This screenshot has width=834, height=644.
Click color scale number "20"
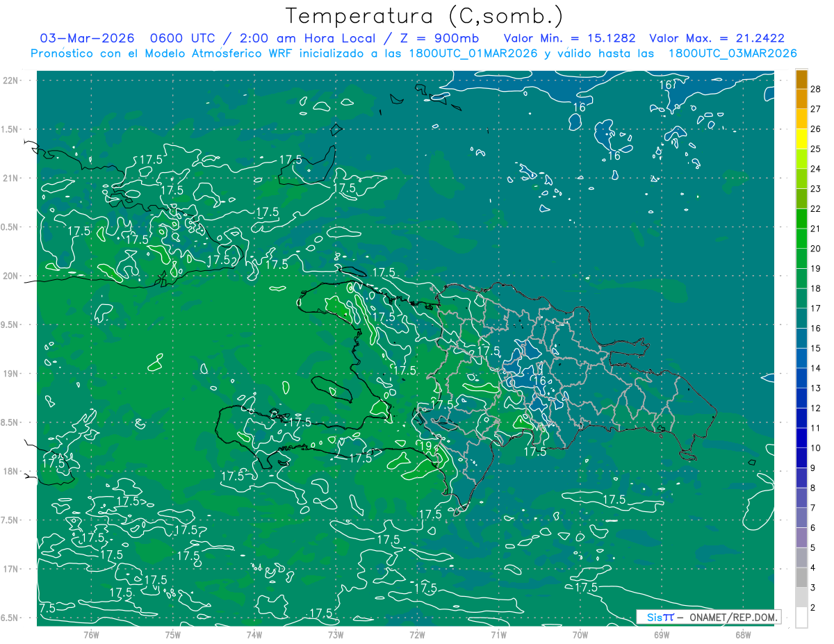(816, 249)
